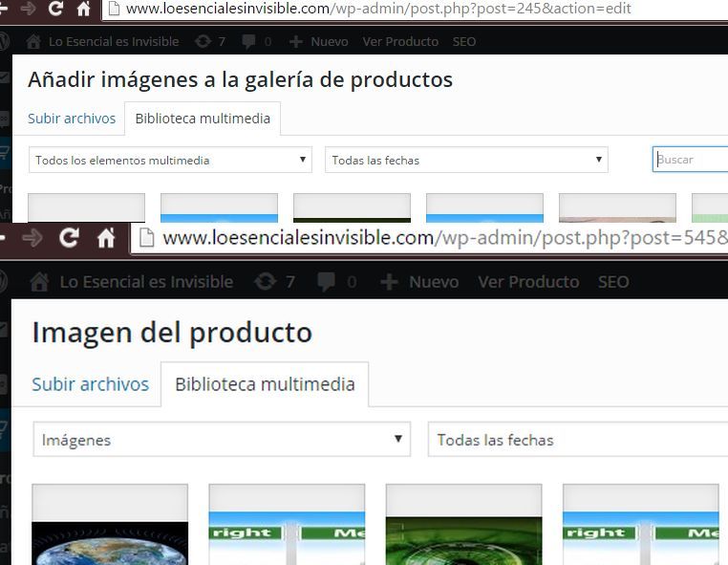Go to browser home in lower window
Image resolution: width=728 pixels, height=565 pixels.
click(106, 238)
